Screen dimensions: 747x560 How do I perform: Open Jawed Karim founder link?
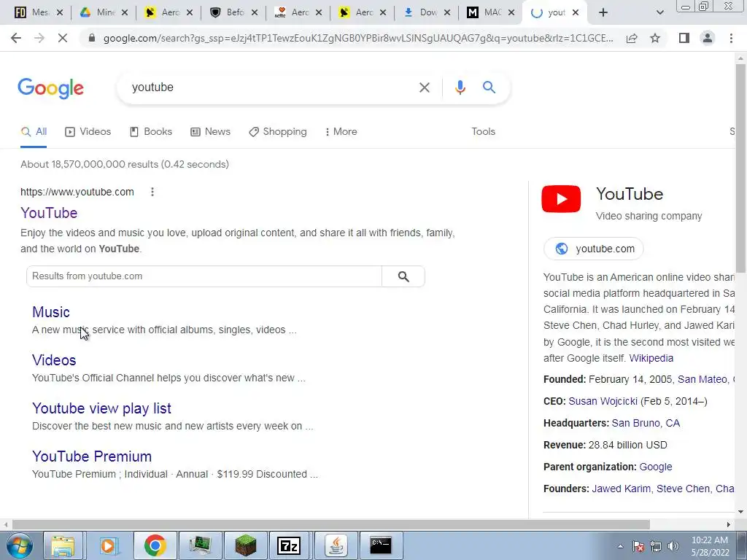click(621, 489)
